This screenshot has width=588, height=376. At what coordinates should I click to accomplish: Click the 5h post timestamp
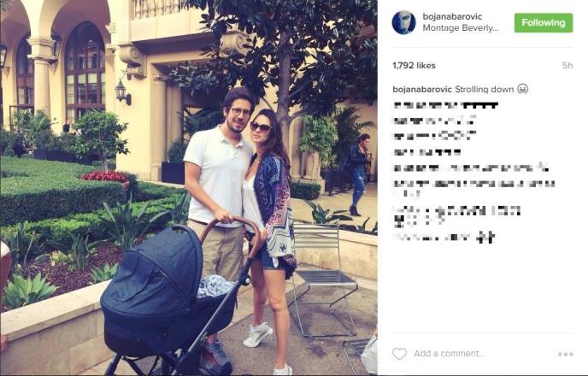567,66
